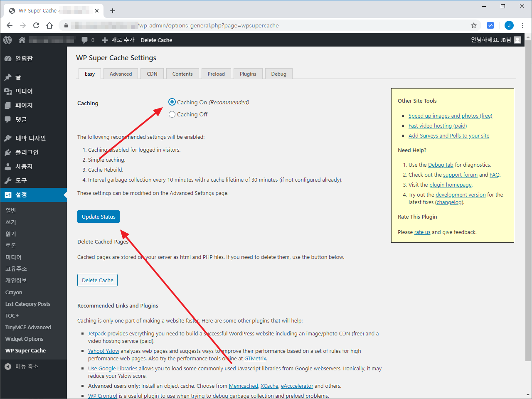Screen dimensions: 532x399
Task: Open Chrome three-dot menu
Action: pyautogui.click(x=522, y=25)
